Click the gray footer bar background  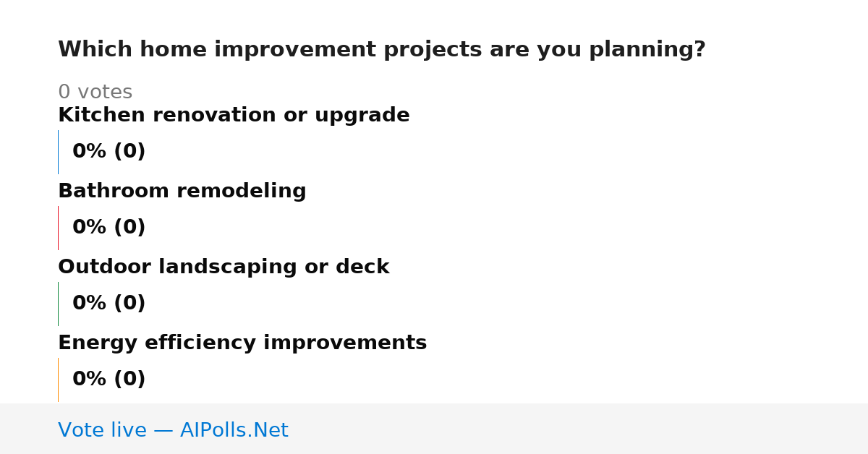[x=579, y=429]
